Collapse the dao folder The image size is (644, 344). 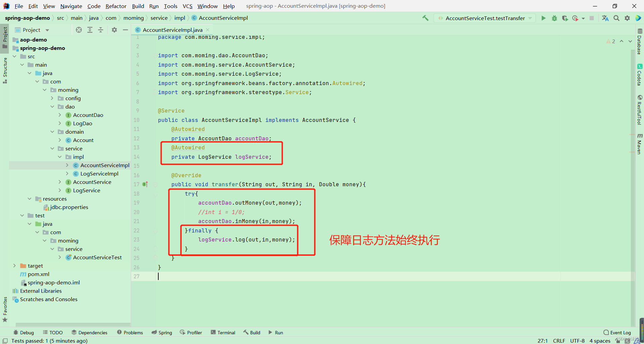coord(52,107)
